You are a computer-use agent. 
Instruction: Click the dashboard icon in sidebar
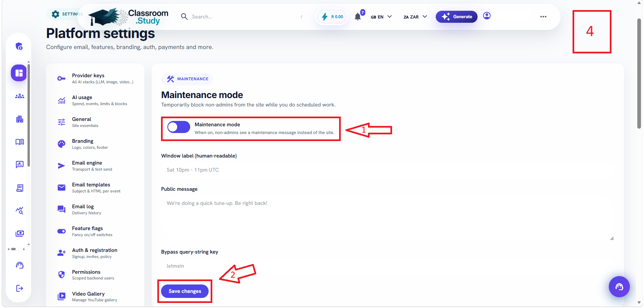(19, 73)
